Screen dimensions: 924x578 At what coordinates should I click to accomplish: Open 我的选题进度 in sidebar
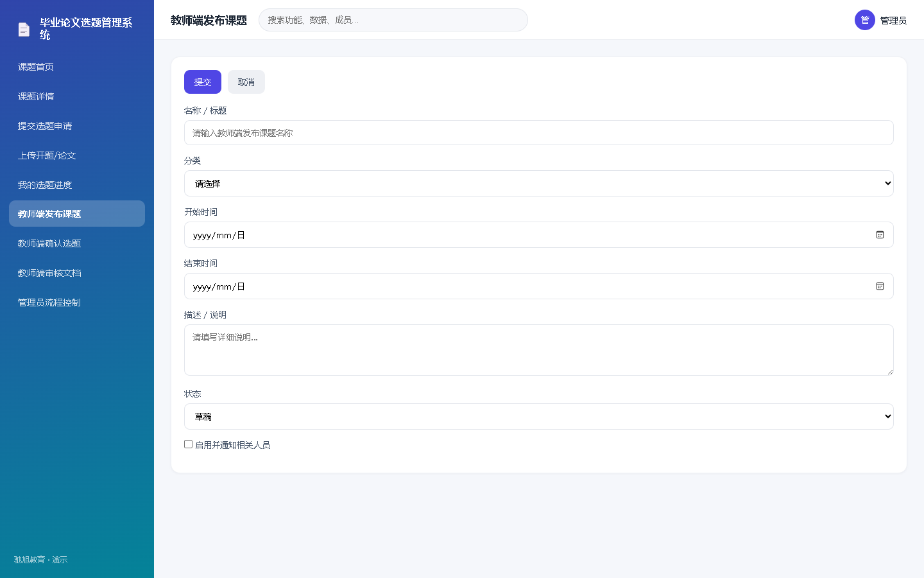77,185
